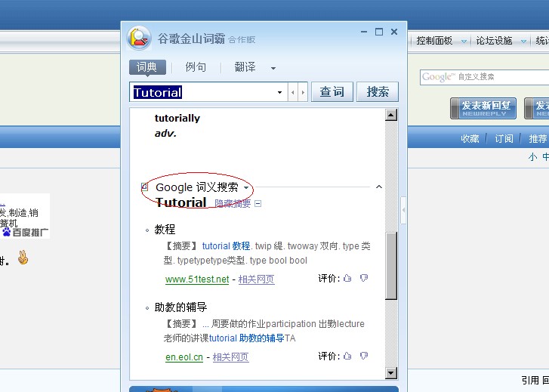
Task: Thumbs up the 教程 result
Action: click(x=347, y=278)
